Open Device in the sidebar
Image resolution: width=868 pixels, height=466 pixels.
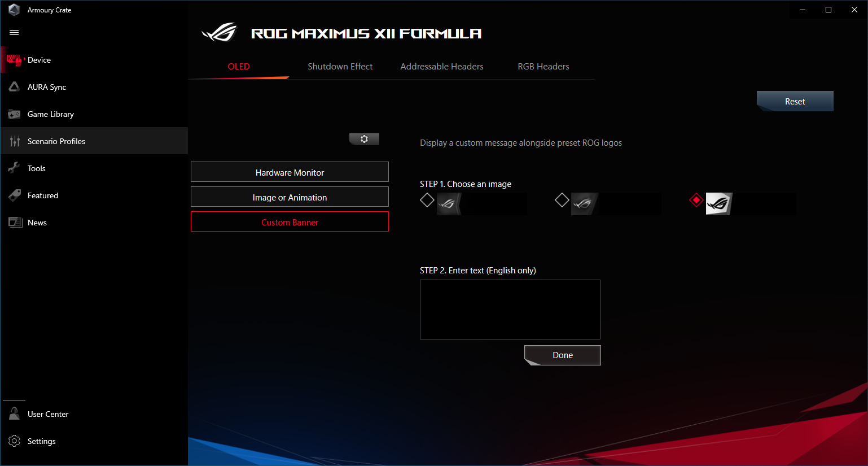(94, 60)
